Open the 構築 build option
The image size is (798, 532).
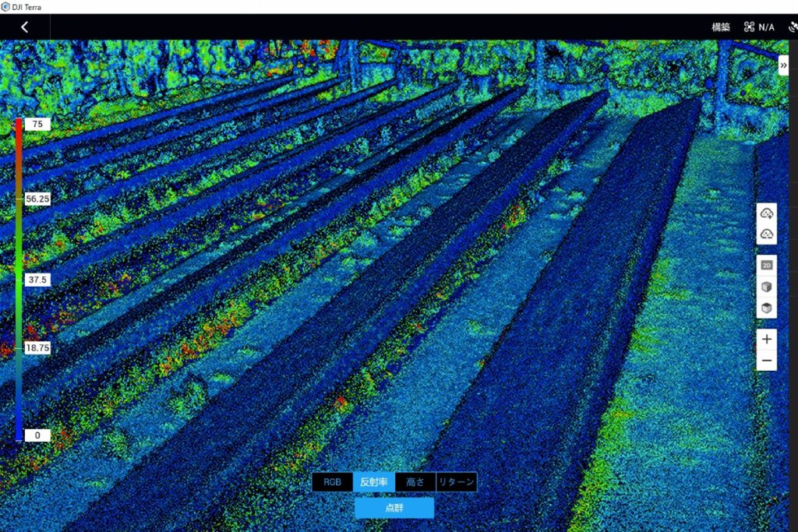coord(721,26)
